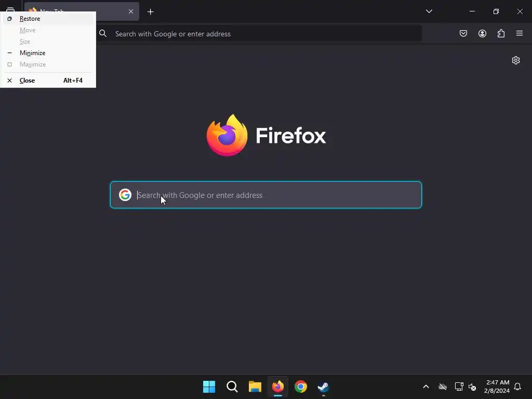Open the Extensions puzzle icon
The width and height of the screenshot is (532, 399).
pos(501,33)
